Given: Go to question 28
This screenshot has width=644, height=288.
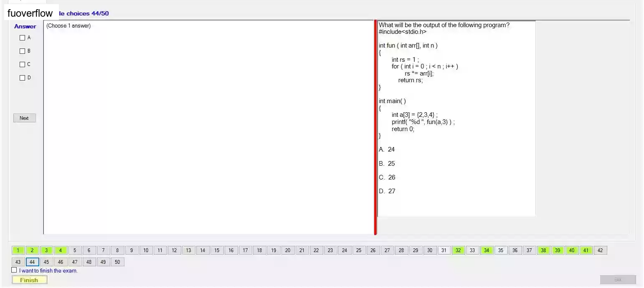Looking at the screenshot, I should [401, 250].
